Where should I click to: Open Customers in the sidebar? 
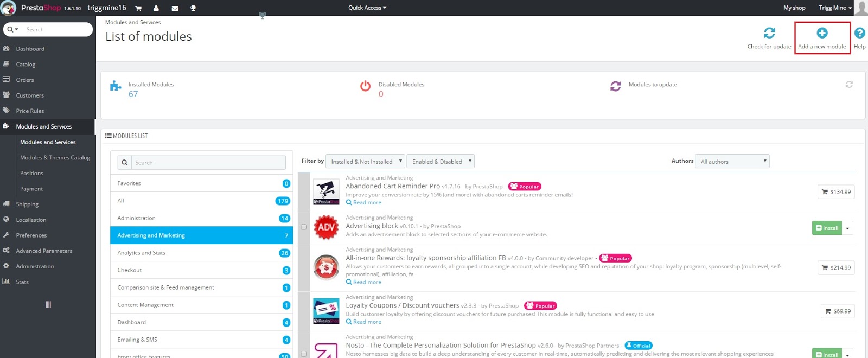pyautogui.click(x=30, y=95)
